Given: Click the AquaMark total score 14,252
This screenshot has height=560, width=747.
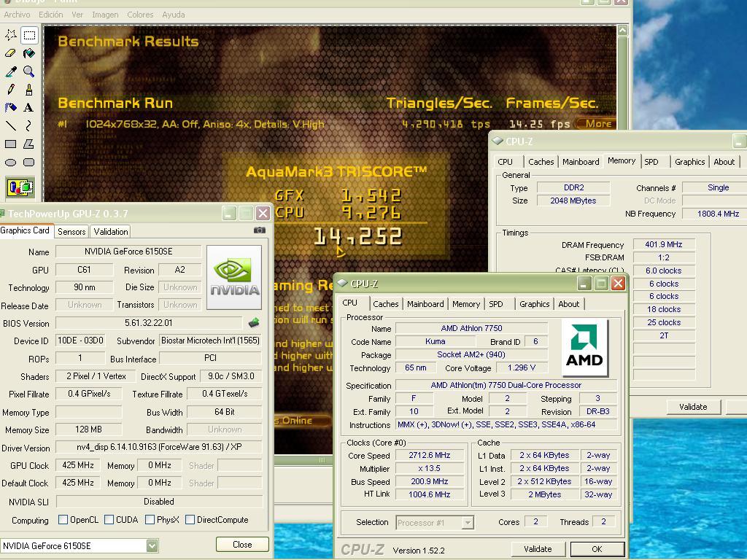Looking at the screenshot, I should 357,236.
